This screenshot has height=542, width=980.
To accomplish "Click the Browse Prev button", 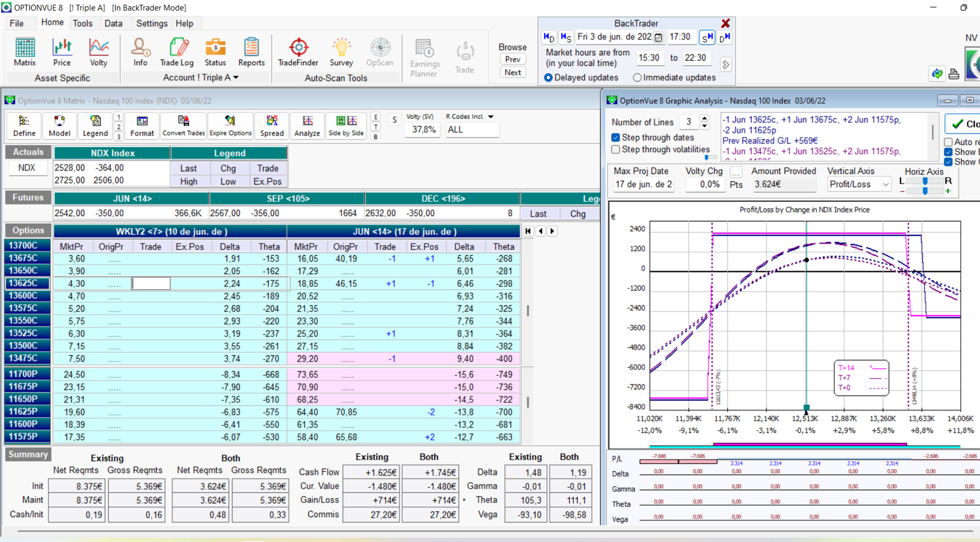I will tap(513, 59).
